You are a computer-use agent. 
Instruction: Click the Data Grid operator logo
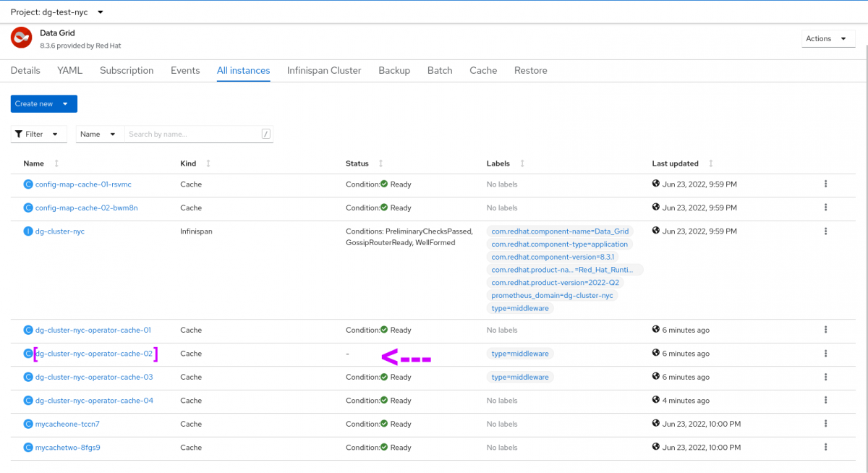pyautogui.click(x=22, y=38)
